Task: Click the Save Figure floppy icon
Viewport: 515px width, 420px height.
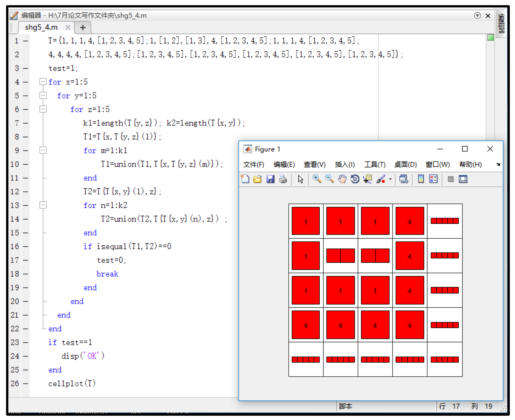Action: [x=270, y=179]
